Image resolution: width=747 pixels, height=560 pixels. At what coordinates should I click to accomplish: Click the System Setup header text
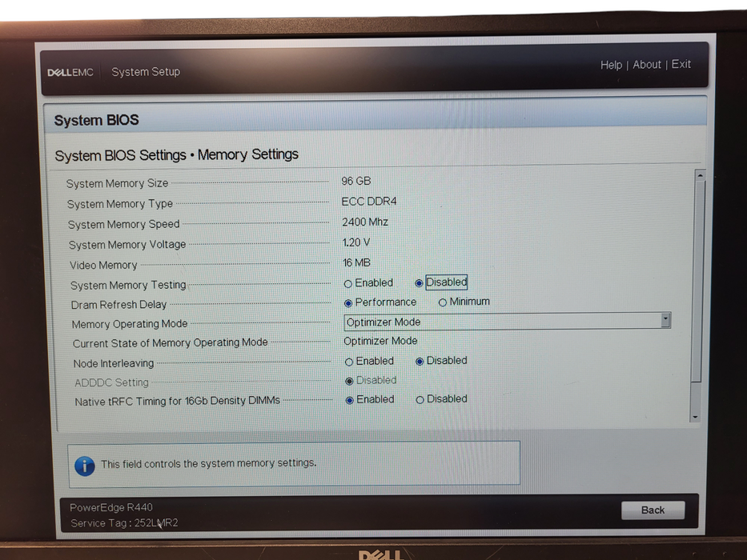tap(146, 72)
